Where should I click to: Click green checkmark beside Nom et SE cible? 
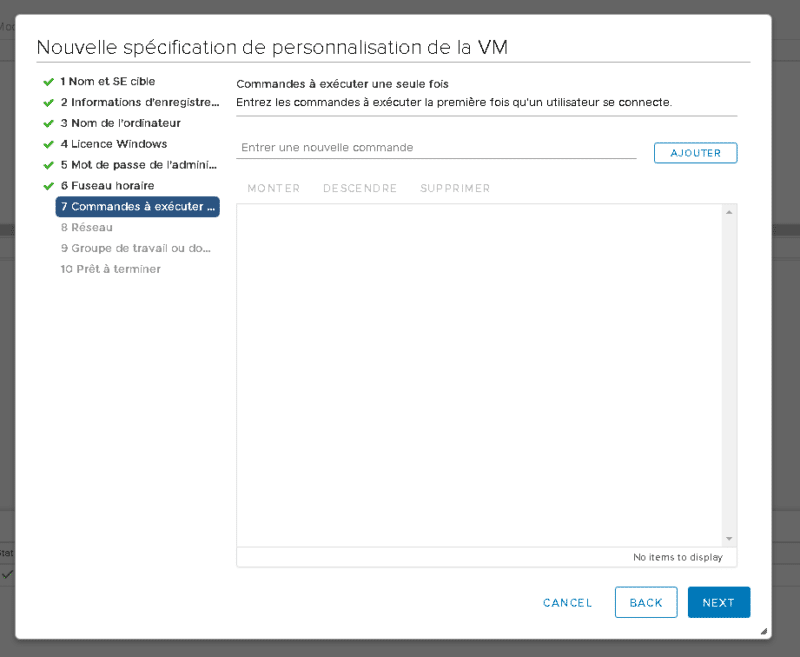tap(48, 82)
